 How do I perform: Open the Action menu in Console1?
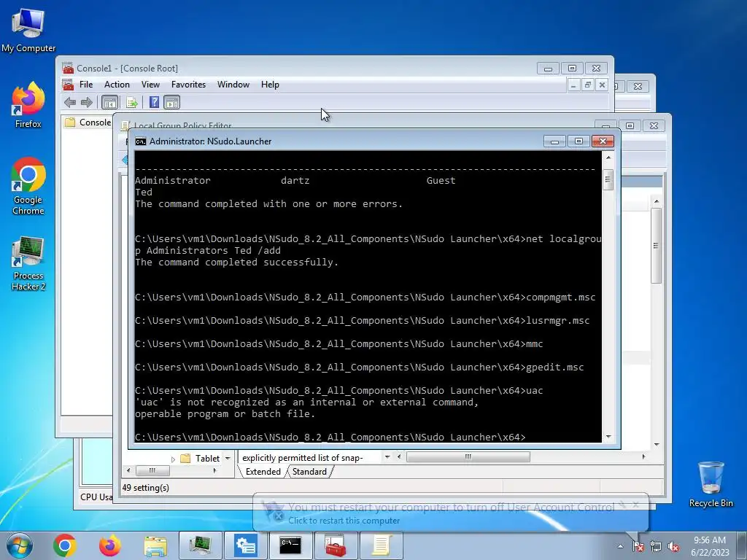tap(117, 85)
